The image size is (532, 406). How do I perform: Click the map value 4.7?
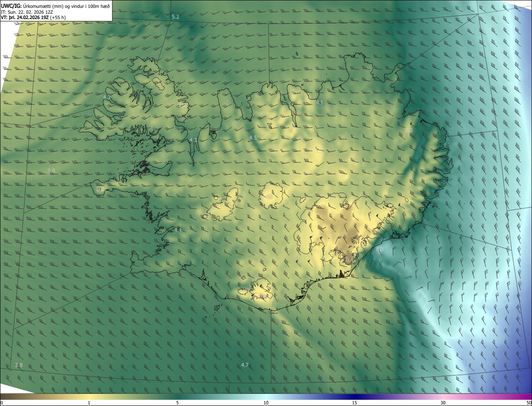point(245,365)
